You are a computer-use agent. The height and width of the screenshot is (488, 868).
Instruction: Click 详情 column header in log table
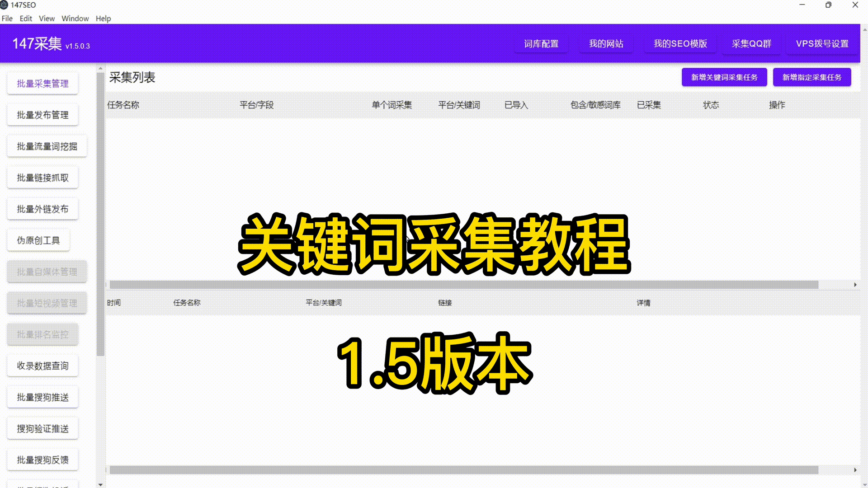click(x=643, y=303)
